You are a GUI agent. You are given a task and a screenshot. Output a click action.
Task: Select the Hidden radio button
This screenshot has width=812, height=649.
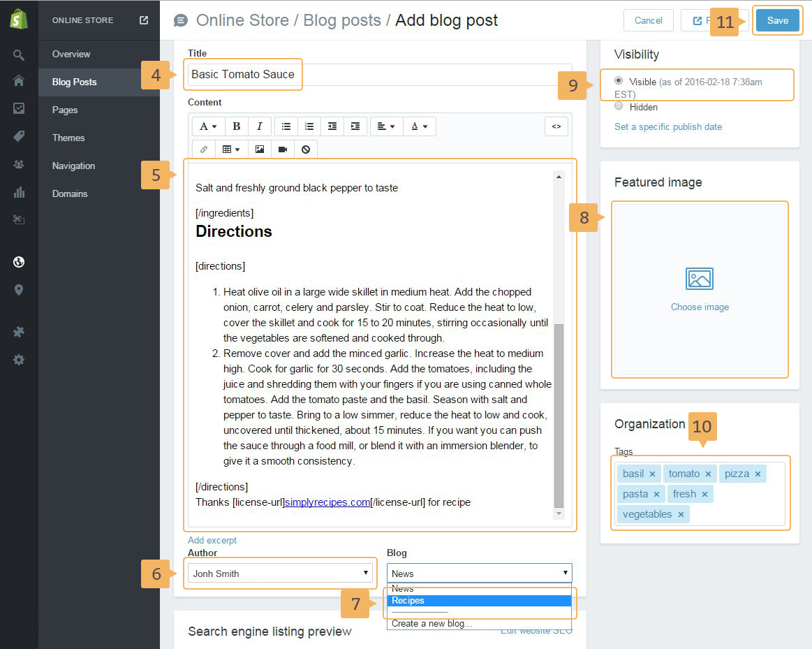[x=619, y=107]
